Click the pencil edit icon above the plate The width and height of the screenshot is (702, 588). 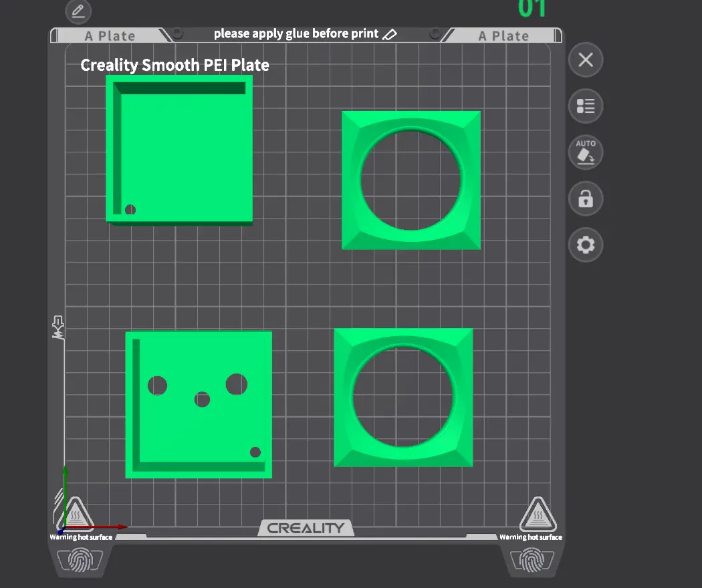pyautogui.click(x=78, y=11)
